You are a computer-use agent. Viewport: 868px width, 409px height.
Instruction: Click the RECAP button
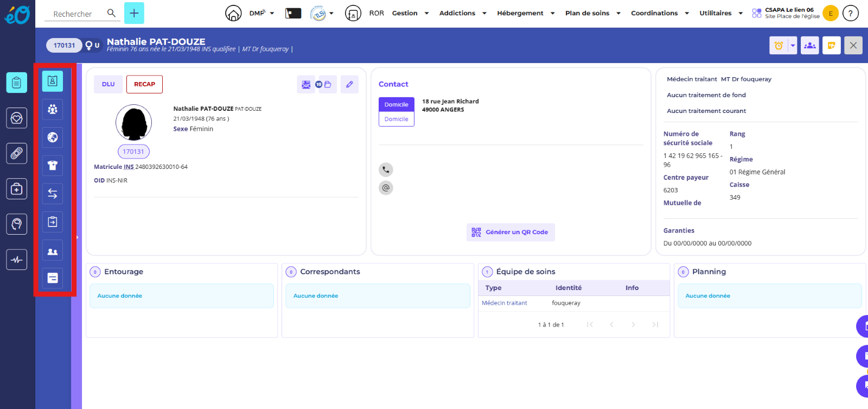pos(144,84)
